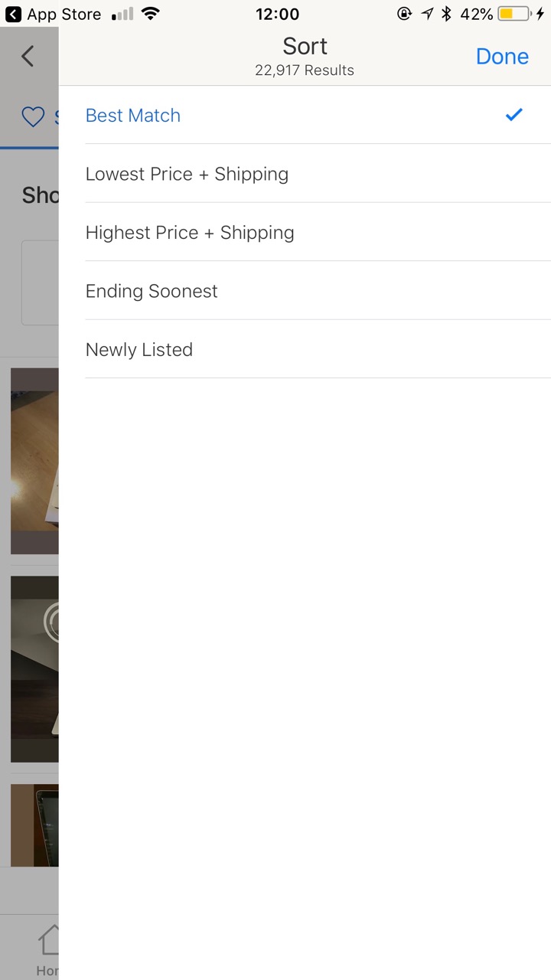Choose Highest Price + Shipping sorting
This screenshot has width=551, height=980.
tap(190, 233)
